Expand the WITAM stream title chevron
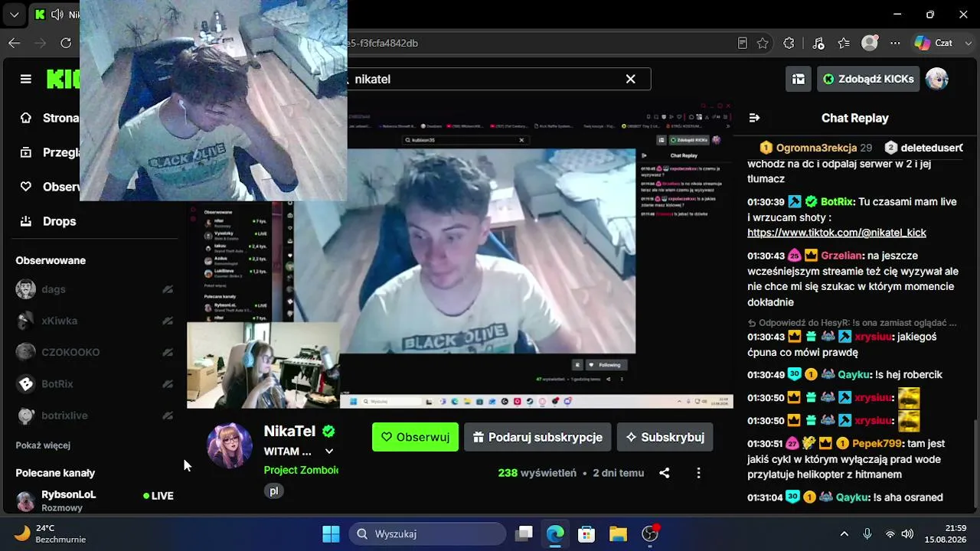This screenshot has width=980, height=551. point(329,452)
